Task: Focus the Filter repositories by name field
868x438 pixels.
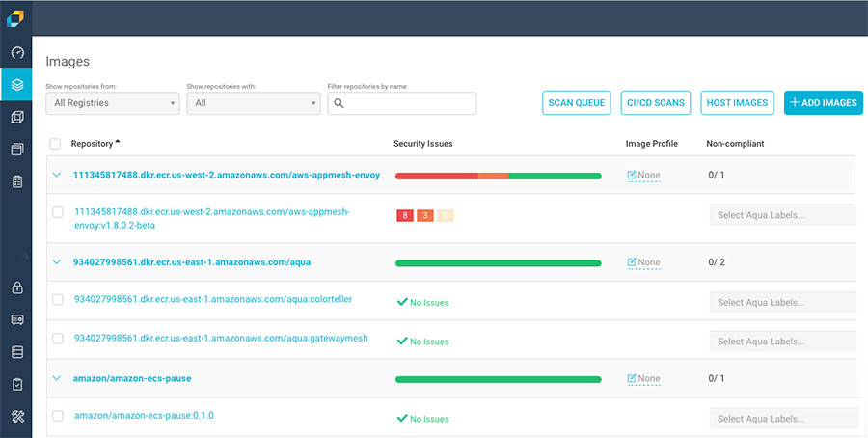Action: point(402,103)
